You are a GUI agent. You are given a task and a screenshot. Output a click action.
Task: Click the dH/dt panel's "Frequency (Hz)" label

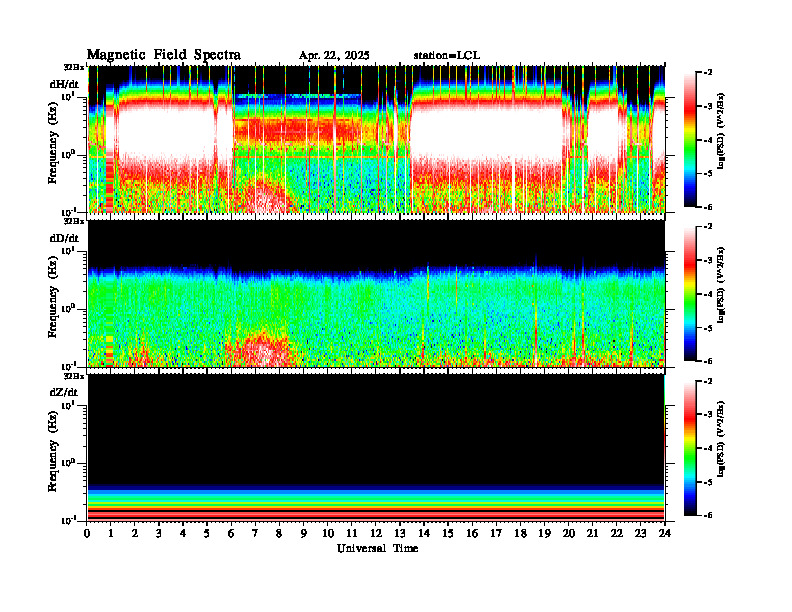coord(53,143)
